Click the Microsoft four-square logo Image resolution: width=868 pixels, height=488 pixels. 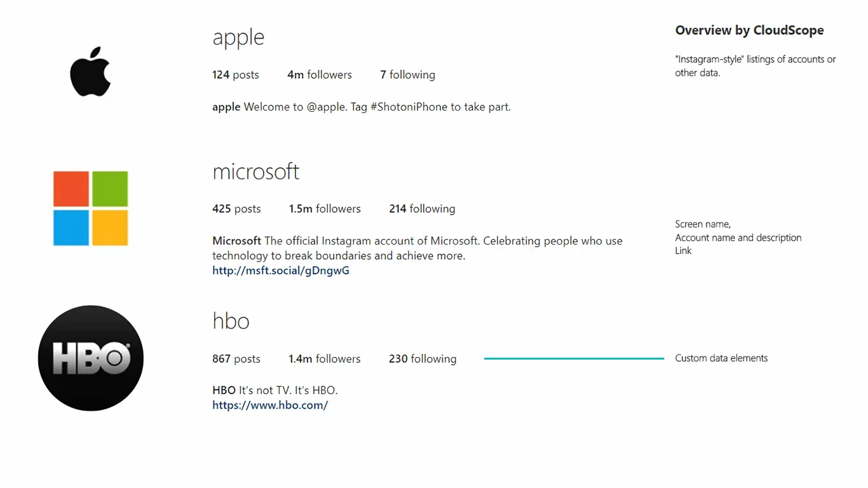click(x=90, y=208)
